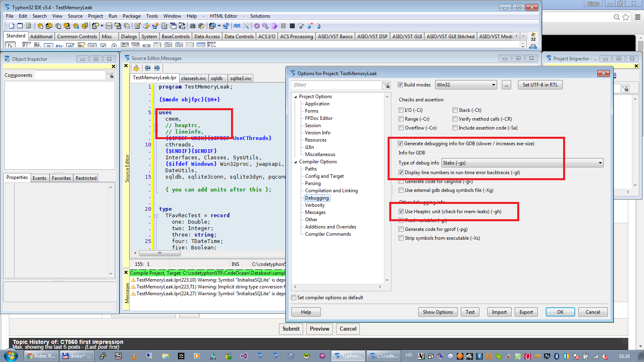Click the TCheckBox component icon on palette
644x362 pixels.
pyautogui.click(x=103, y=45)
